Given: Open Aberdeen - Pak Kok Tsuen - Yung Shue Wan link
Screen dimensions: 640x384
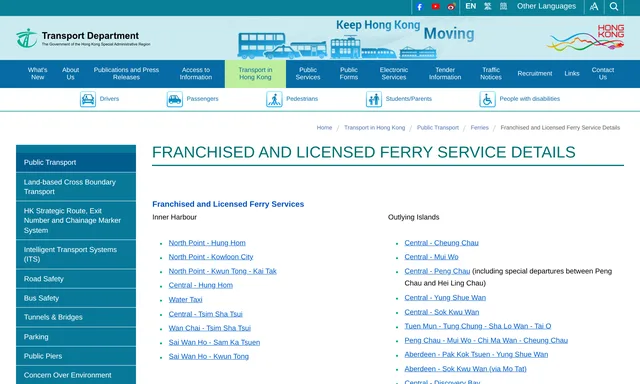Looking at the screenshot, I should [x=476, y=355].
